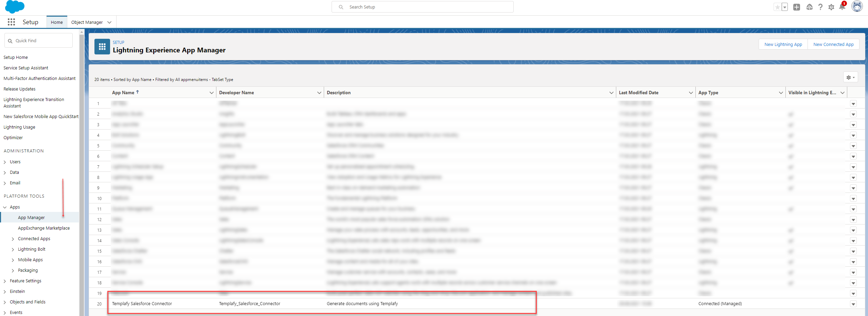This screenshot has height=316, width=868.
Task: Click the SETUP breadcrumb label
Action: [x=119, y=43]
